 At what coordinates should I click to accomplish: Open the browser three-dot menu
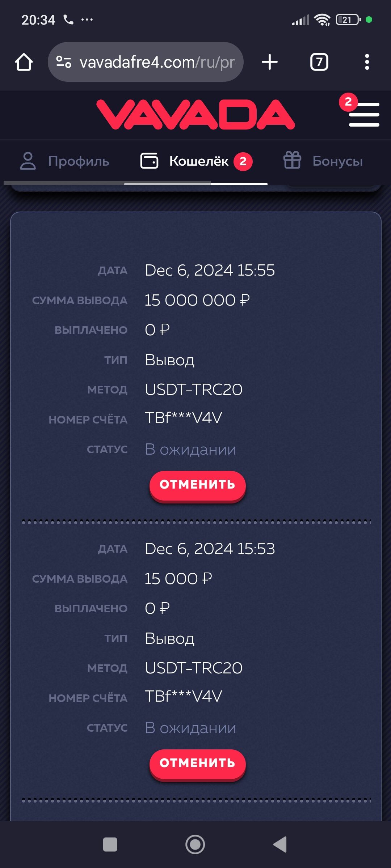pos(367,62)
